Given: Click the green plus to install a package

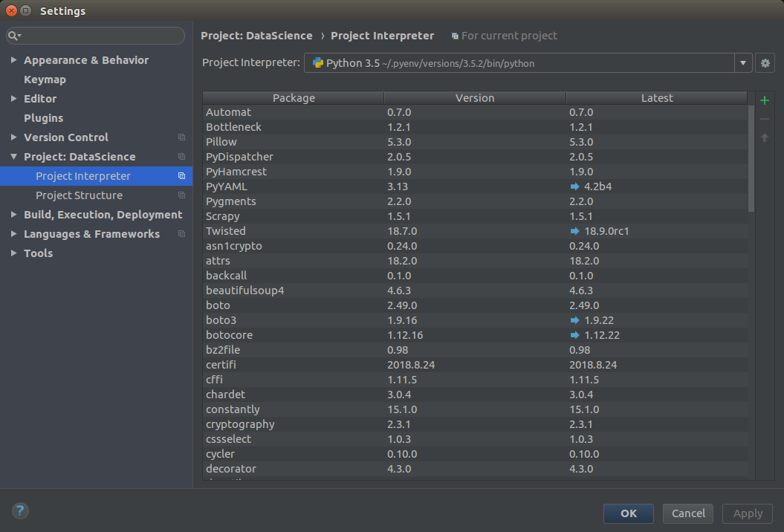Looking at the screenshot, I should (x=765, y=100).
